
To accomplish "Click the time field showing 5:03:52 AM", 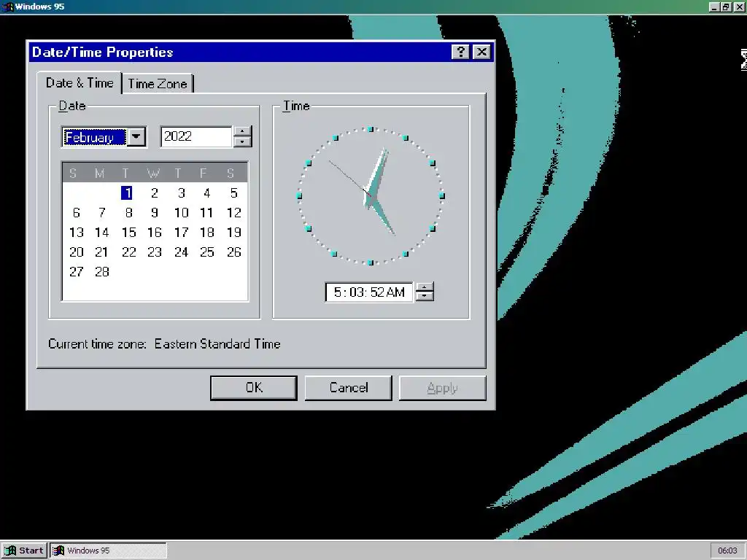I will 368,292.
